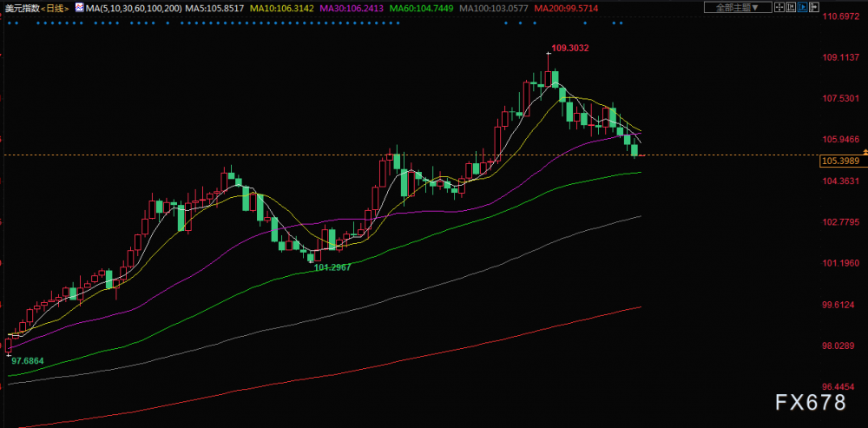The height and width of the screenshot is (428, 868).
Task: Click the MA100:103.0577 value
Action: pos(494,9)
